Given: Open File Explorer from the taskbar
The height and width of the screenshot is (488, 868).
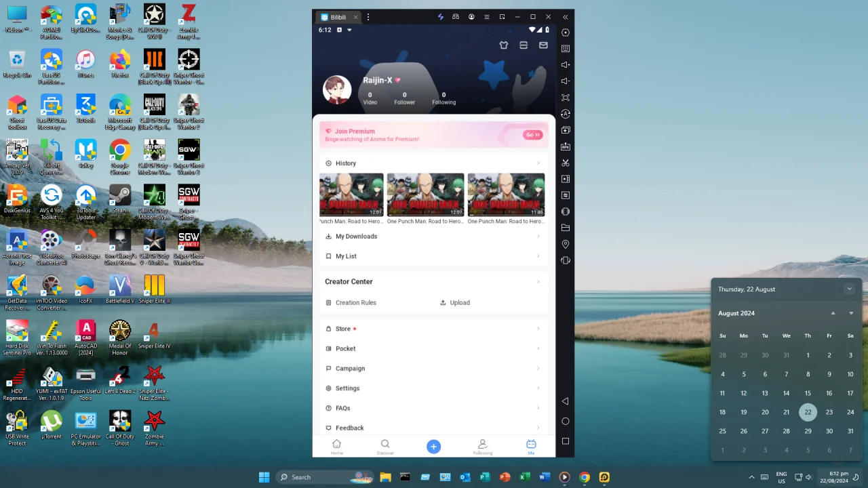Looking at the screenshot, I should coord(385,477).
